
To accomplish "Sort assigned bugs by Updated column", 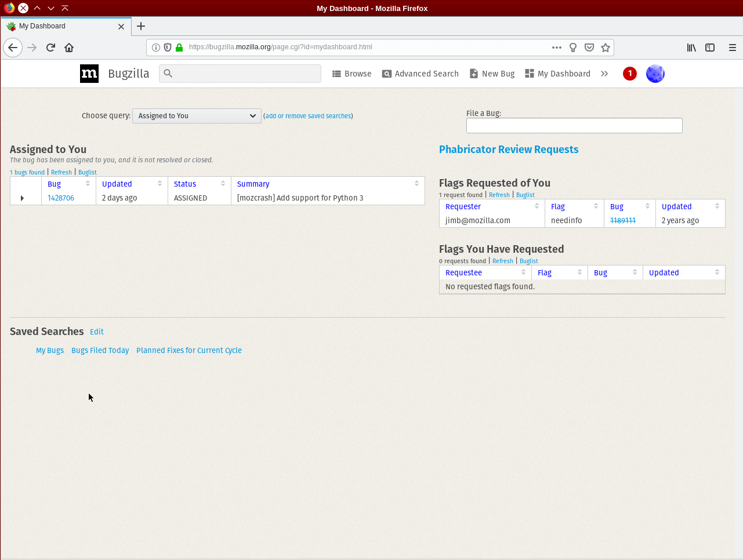I will (117, 184).
